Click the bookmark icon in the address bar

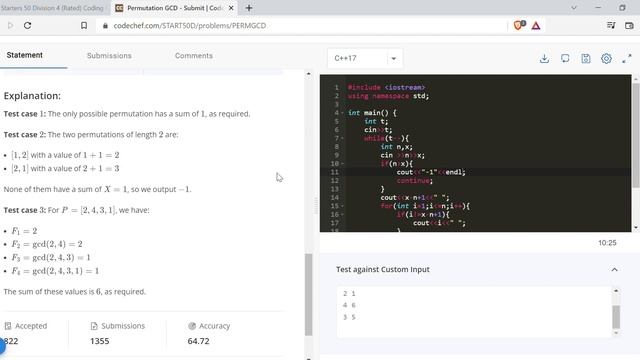(x=84, y=25)
